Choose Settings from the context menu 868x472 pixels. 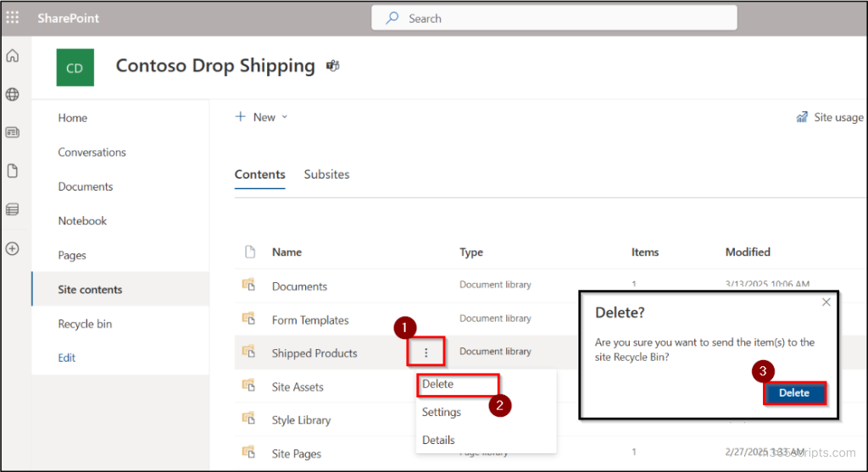441,412
